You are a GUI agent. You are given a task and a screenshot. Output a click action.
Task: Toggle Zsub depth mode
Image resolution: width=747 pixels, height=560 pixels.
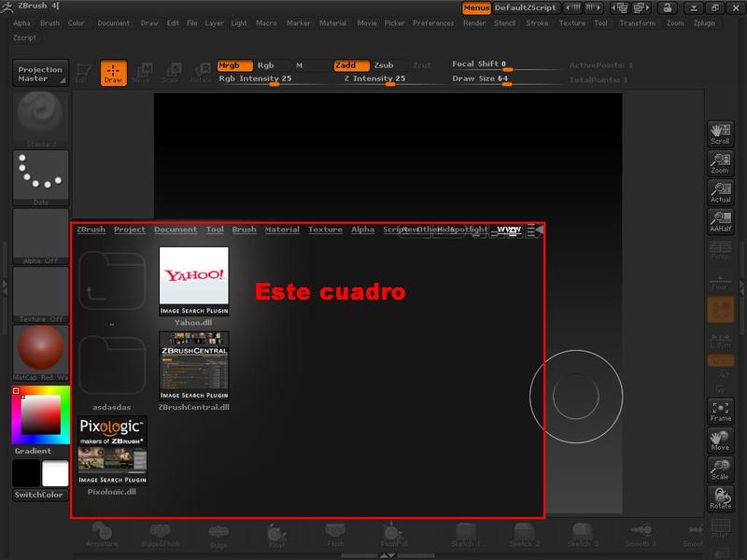pos(384,65)
